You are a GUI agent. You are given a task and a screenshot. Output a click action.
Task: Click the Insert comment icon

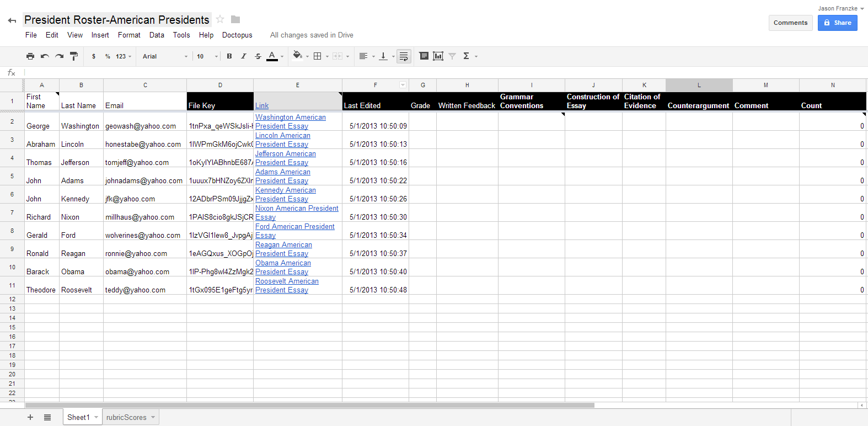[424, 56]
